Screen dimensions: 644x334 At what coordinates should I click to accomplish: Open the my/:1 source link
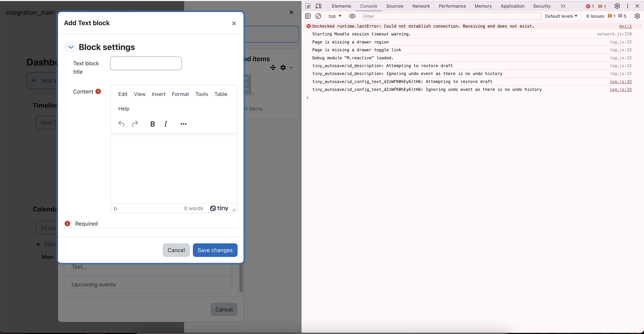[x=626, y=26]
